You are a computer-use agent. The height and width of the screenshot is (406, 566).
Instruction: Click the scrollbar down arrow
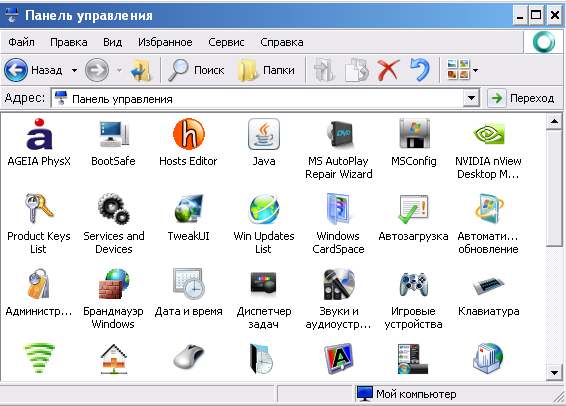coord(554,372)
